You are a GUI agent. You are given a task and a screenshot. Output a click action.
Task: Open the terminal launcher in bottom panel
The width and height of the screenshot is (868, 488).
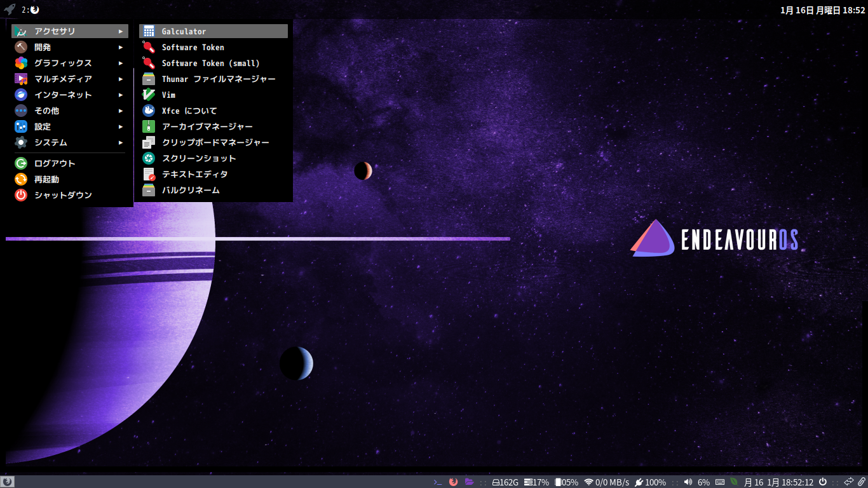point(437,482)
